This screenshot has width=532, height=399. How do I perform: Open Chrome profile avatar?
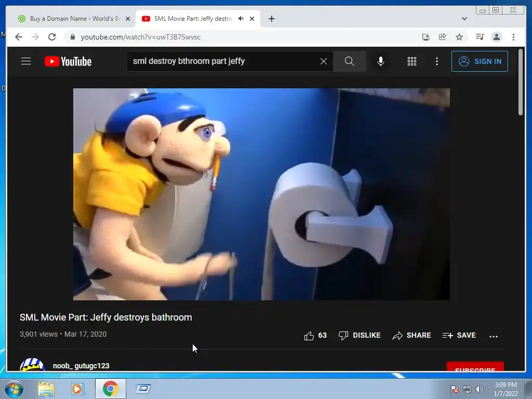[x=496, y=37]
